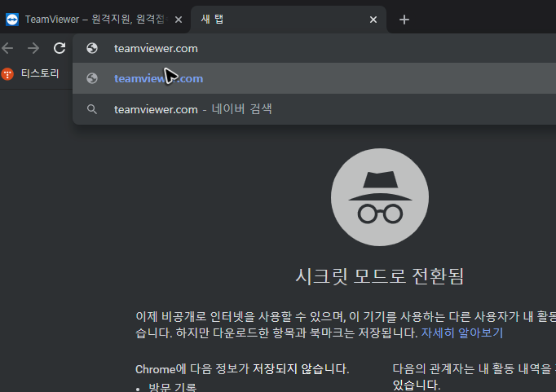Image resolution: width=556 pixels, height=392 pixels.
Task: Click globe icon in address bar
Action: click(x=92, y=48)
